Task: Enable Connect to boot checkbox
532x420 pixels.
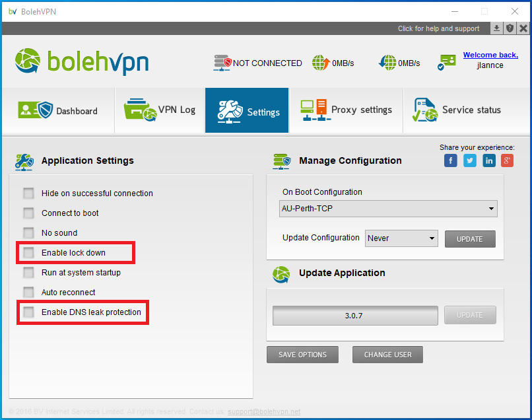Action: click(28, 213)
